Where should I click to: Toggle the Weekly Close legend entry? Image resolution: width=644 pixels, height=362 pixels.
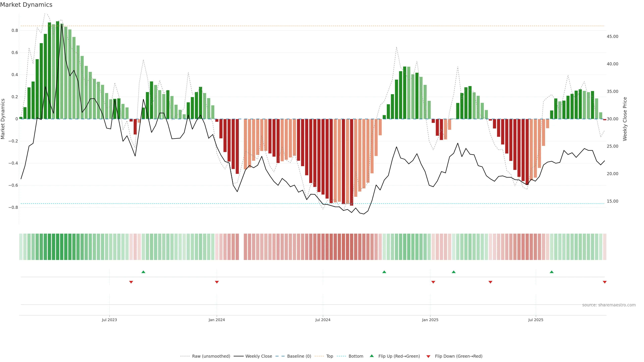[258, 356]
